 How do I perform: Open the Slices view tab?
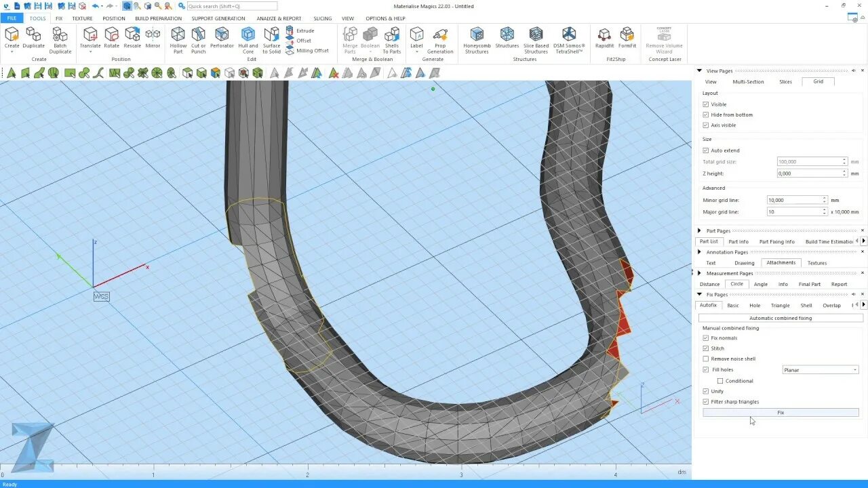(785, 81)
